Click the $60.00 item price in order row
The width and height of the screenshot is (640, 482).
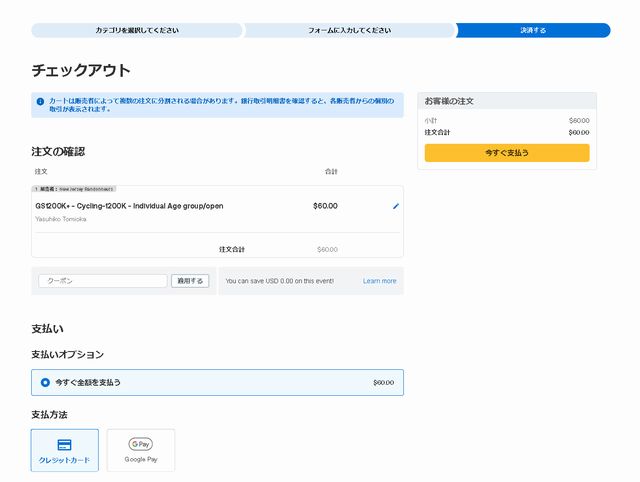tap(325, 206)
